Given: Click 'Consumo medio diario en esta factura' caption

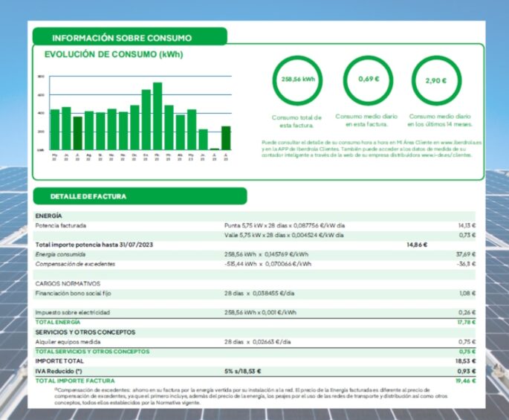Looking at the screenshot, I should tap(366, 120).
